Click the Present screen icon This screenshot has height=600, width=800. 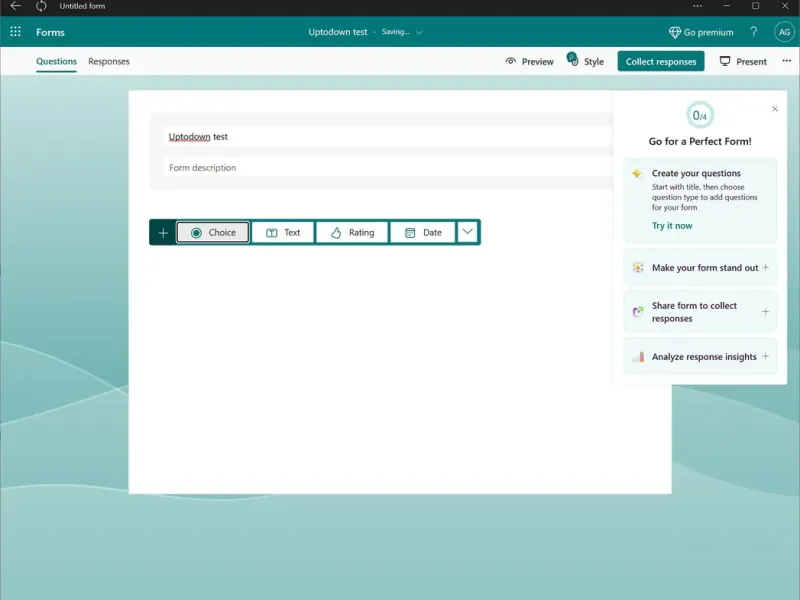click(725, 61)
